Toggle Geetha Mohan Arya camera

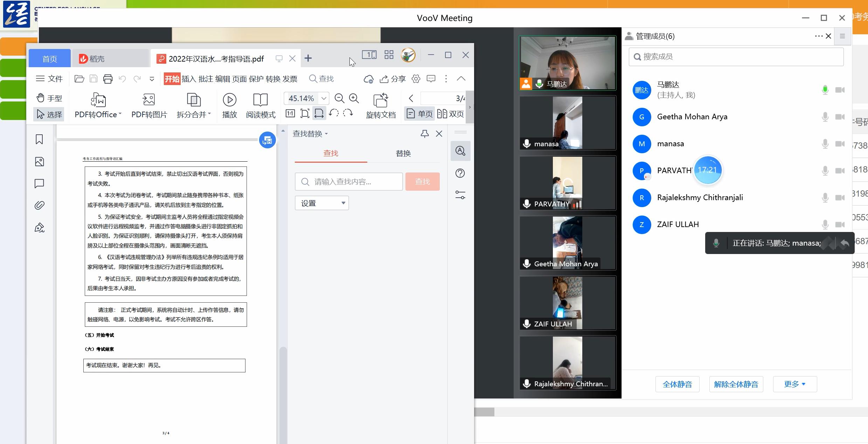point(840,117)
